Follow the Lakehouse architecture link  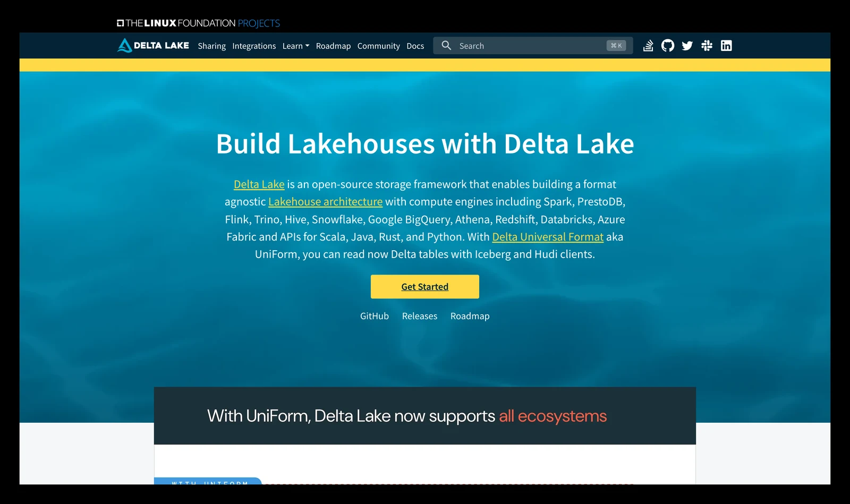click(x=325, y=202)
